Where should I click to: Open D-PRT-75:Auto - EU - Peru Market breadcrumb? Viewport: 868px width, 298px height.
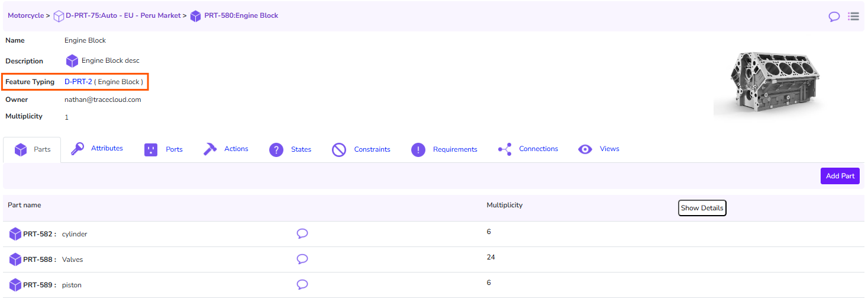(123, 15)
